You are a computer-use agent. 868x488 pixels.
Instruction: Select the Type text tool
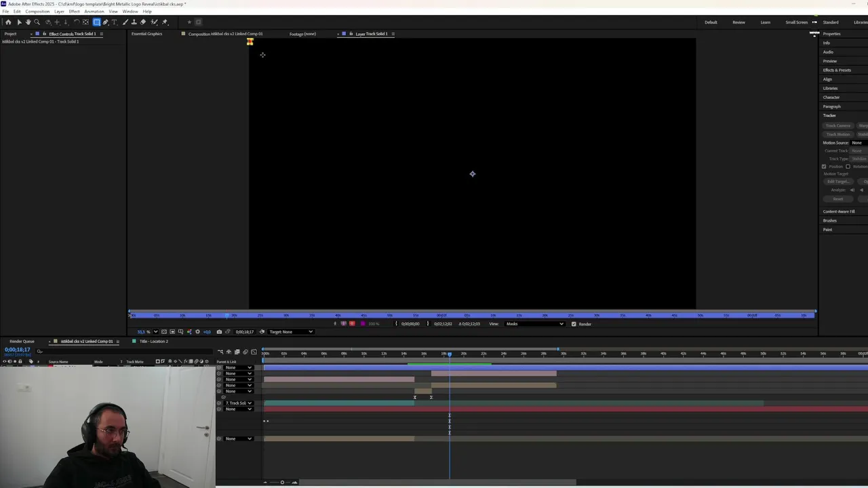click(x=114, y=22)
